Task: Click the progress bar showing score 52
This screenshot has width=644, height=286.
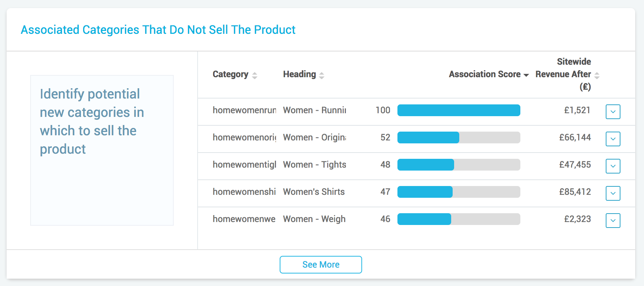Action: tap(459, 137)
